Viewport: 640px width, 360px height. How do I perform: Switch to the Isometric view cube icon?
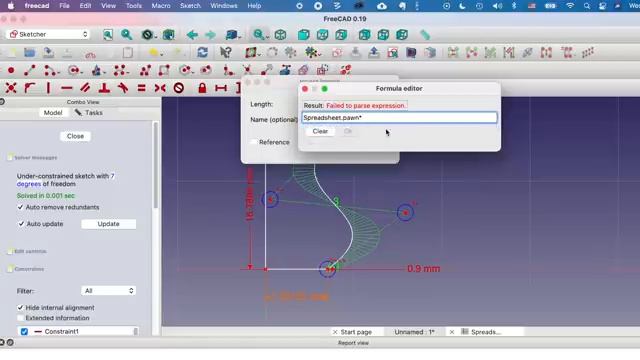click(x=280, y=35)
